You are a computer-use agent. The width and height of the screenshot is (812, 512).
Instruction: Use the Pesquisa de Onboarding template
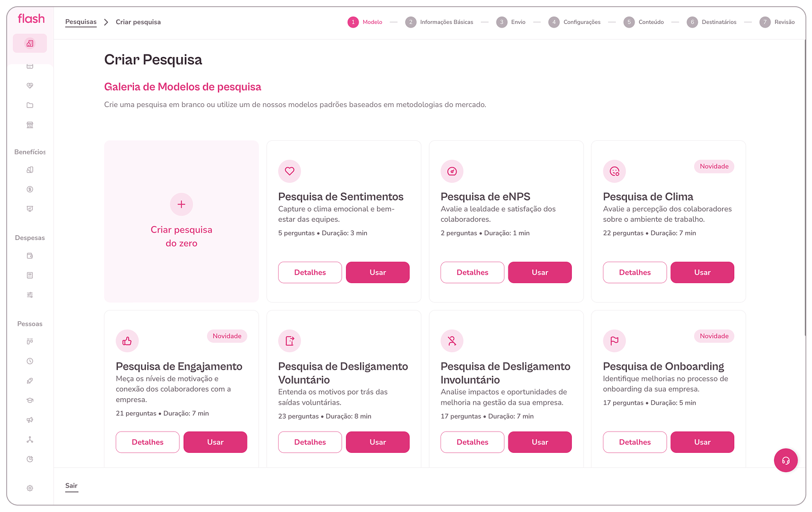pos(702,442)
